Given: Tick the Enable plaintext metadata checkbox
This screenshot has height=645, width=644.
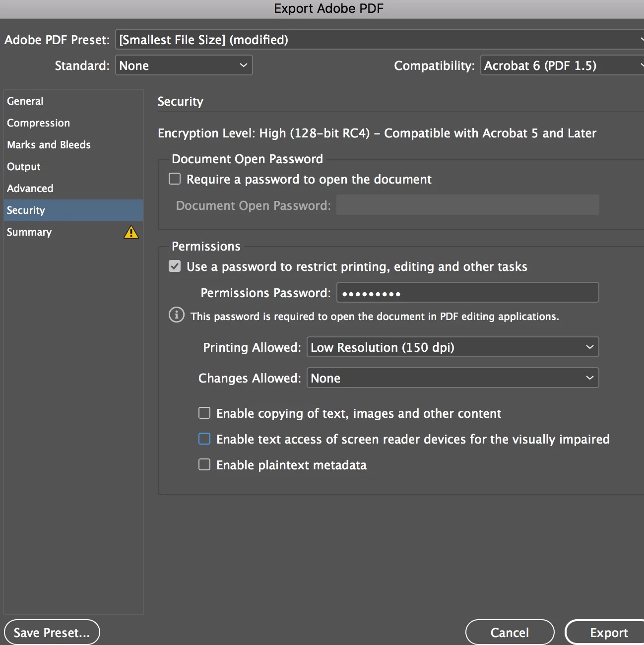Looking at the screenshot, I should 204,464.
